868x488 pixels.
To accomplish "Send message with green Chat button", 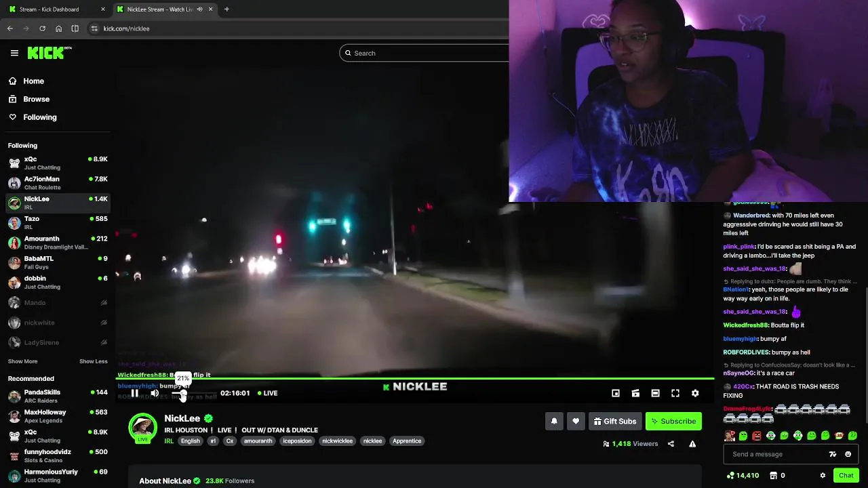I will (846, 476).
